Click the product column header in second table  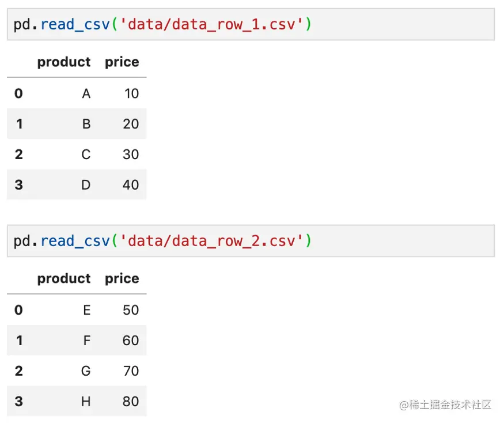[64, 279]
